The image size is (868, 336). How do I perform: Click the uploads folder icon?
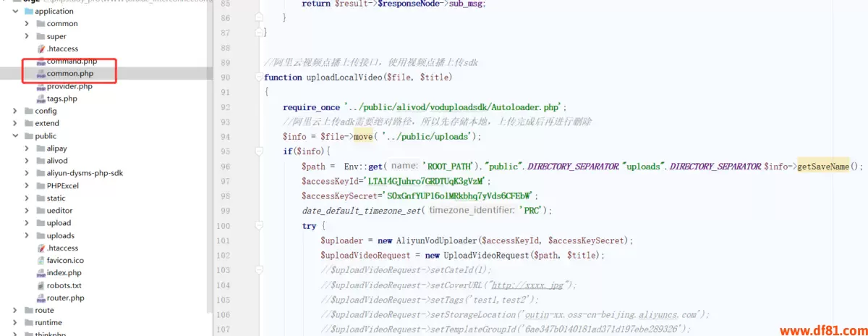pyautogui.click(x=41, y=235)
